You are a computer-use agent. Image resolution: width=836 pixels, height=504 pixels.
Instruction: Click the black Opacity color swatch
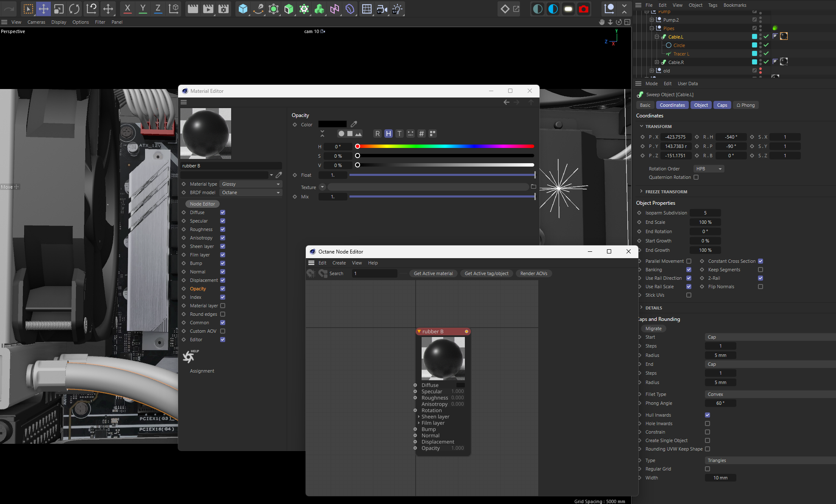tap(332, 124)
